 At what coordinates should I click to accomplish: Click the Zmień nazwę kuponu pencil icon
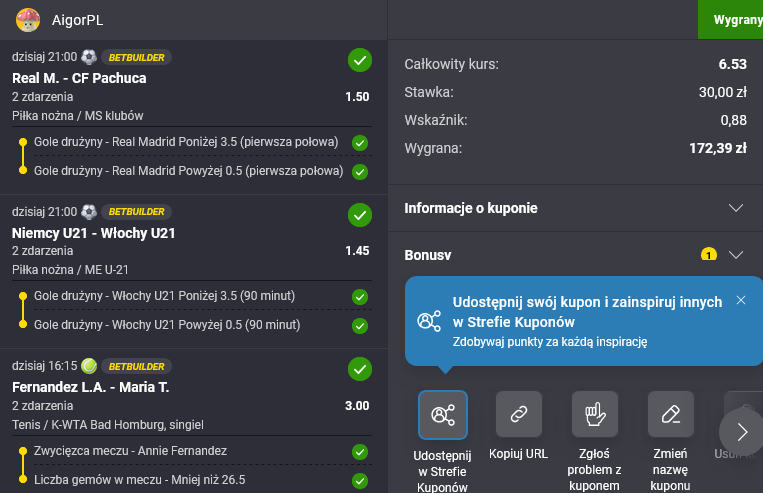(x=670, y=415)
